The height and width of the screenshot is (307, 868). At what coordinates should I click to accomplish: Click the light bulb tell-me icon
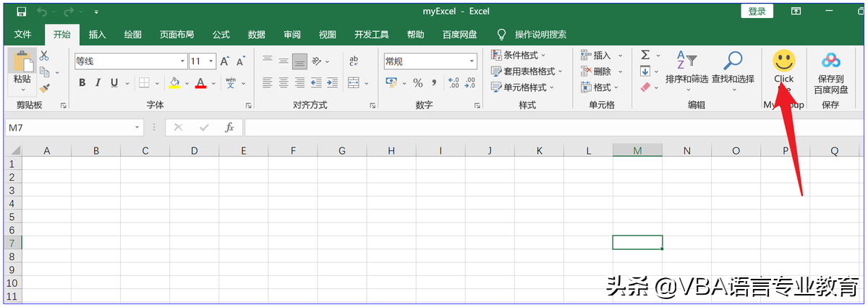(502, 34)
